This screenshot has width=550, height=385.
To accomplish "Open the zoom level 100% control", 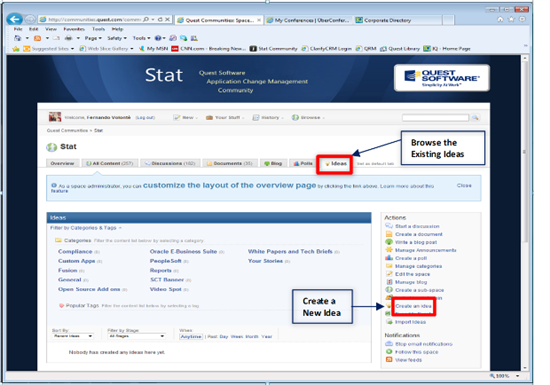I will coord(504,376).
